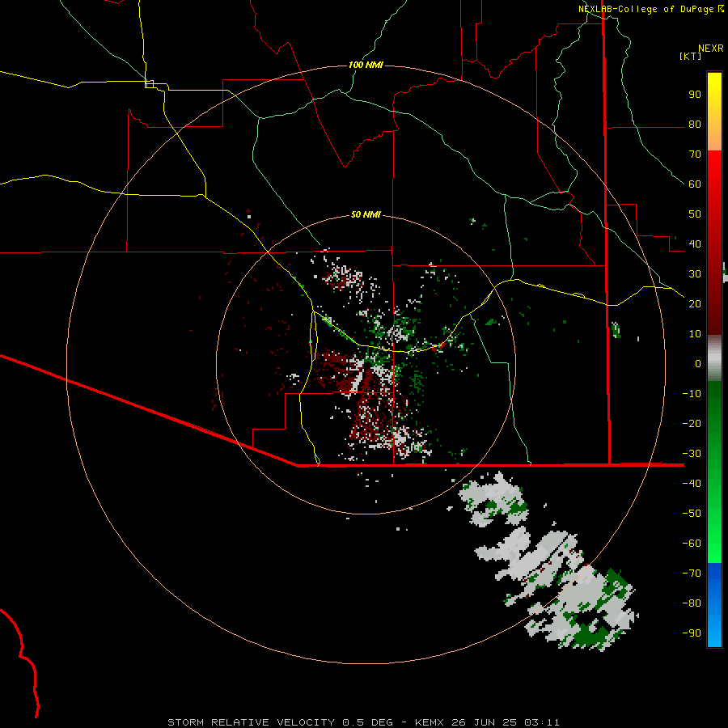
Task: Click the -30 value on velocity scale
Action: (x=692, y=454)
